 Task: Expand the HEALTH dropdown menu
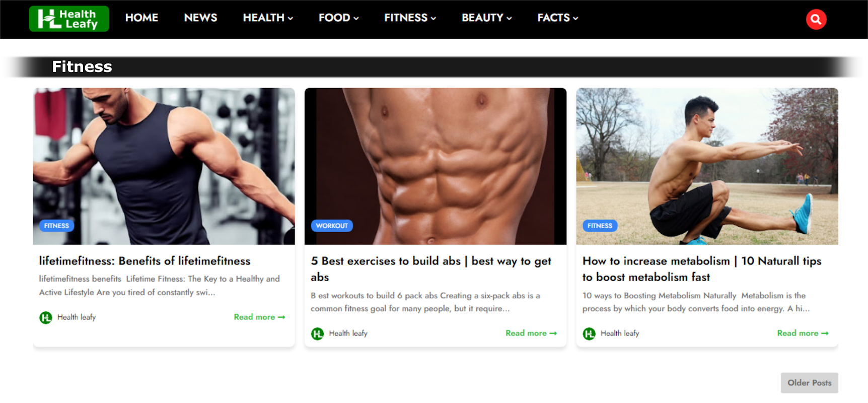coord(268,18)
